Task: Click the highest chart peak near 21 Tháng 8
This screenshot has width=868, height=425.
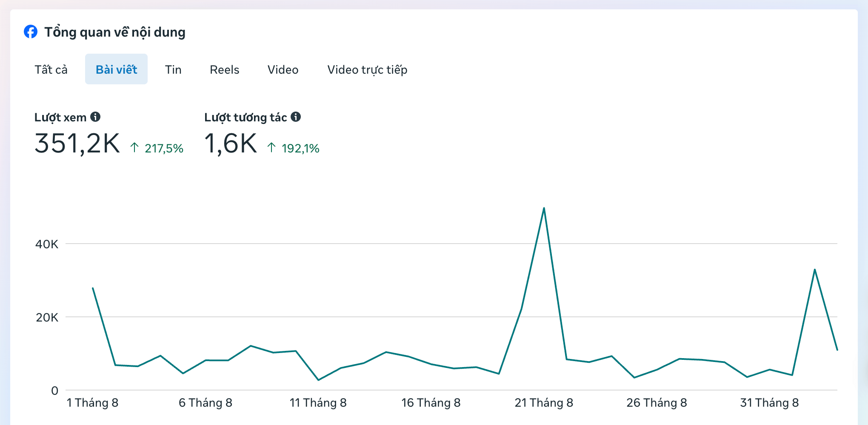Action: coord(544,208)
